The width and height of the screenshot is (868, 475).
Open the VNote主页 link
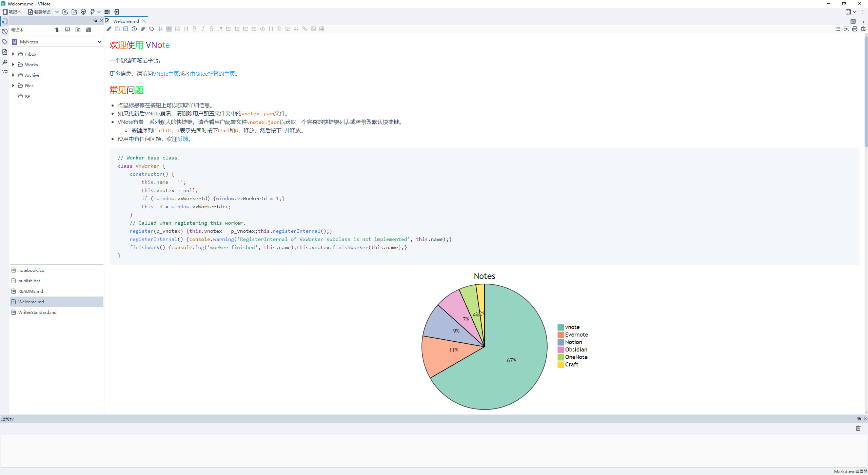coord(166,74)
